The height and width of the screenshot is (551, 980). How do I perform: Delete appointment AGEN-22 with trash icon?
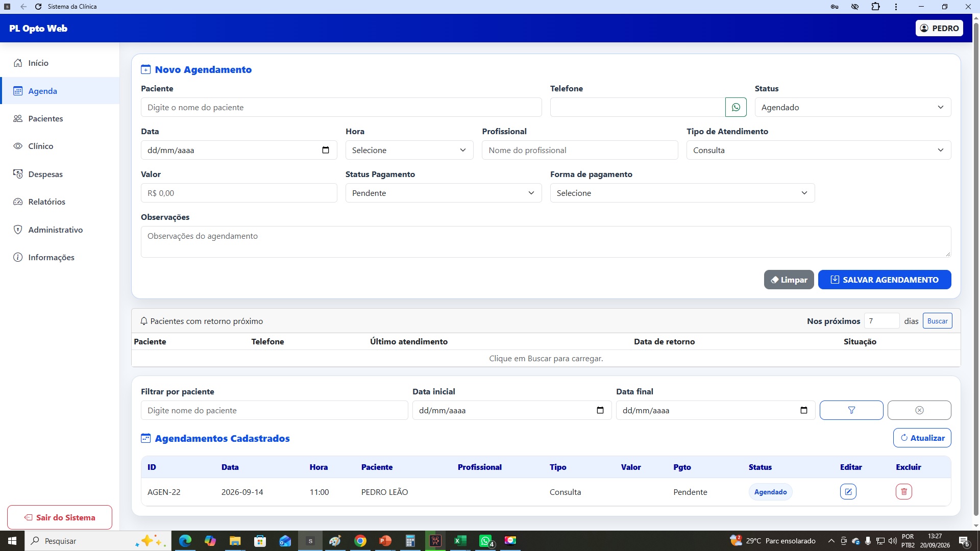(x=903, y=492)
